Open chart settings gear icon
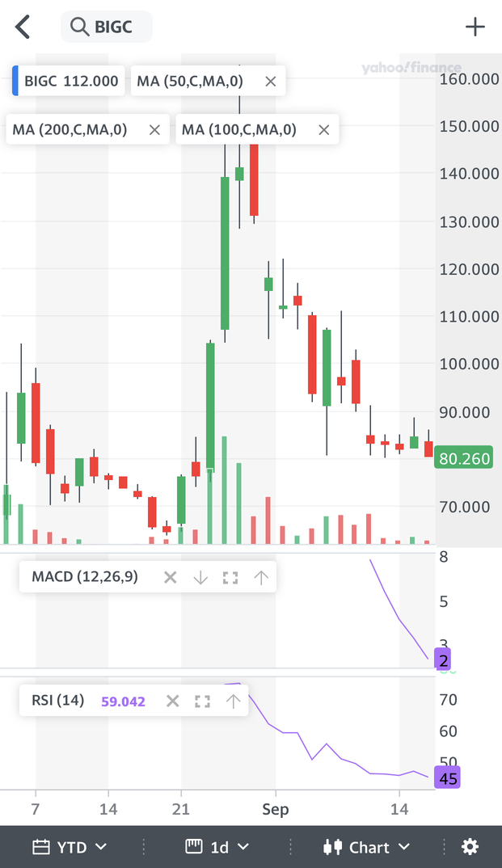Image resolution: width=502 pixels, height=868 pixels. pyautogui.click(x=470, y=846)
